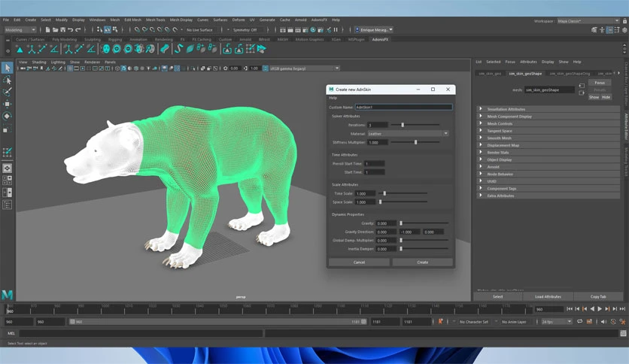Pick the Paint Selection tool in toolbox
629x364 pixels.
(8, 92)
